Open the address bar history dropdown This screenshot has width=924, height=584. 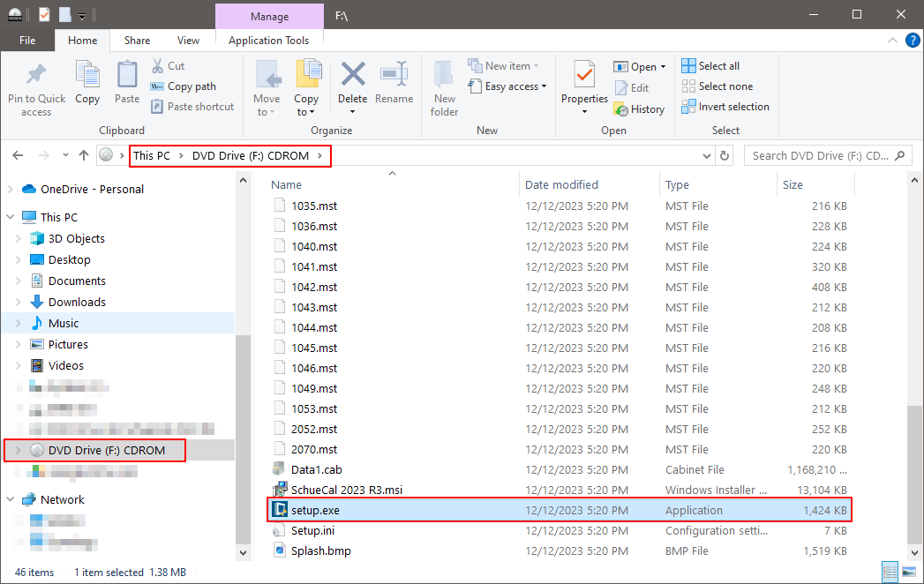pyautogui.click(x=706, y=155)
